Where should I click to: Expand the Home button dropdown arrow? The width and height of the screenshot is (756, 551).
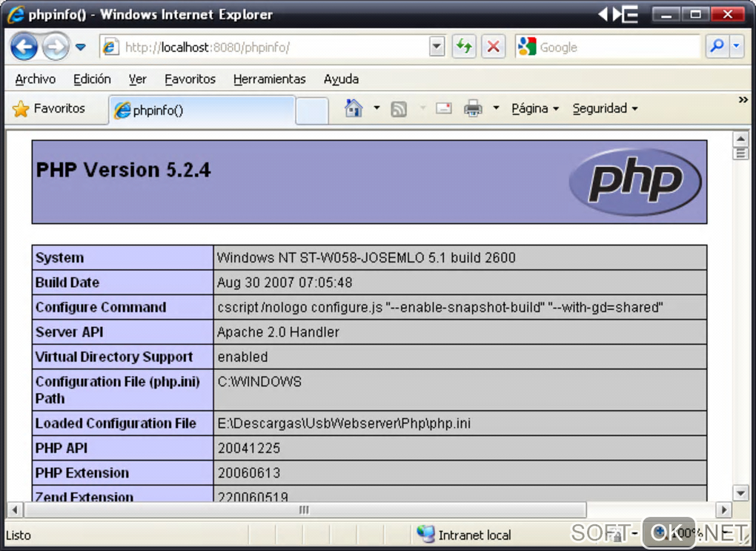(377, 108)
